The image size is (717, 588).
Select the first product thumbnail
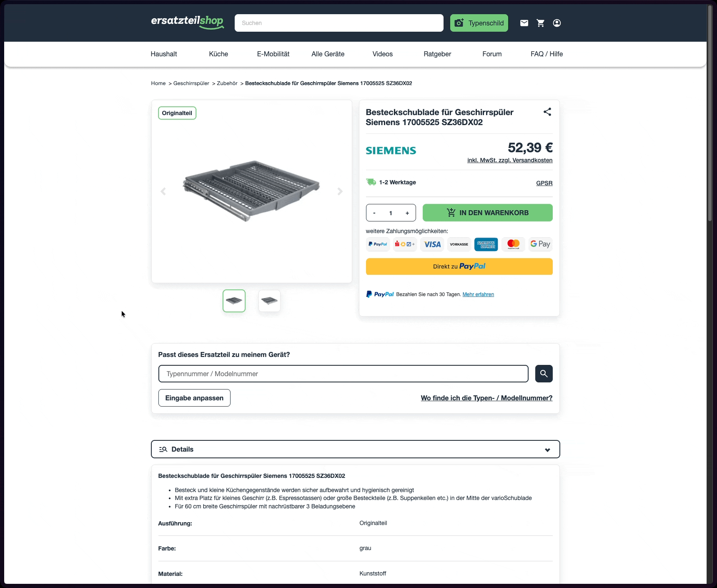234,301
